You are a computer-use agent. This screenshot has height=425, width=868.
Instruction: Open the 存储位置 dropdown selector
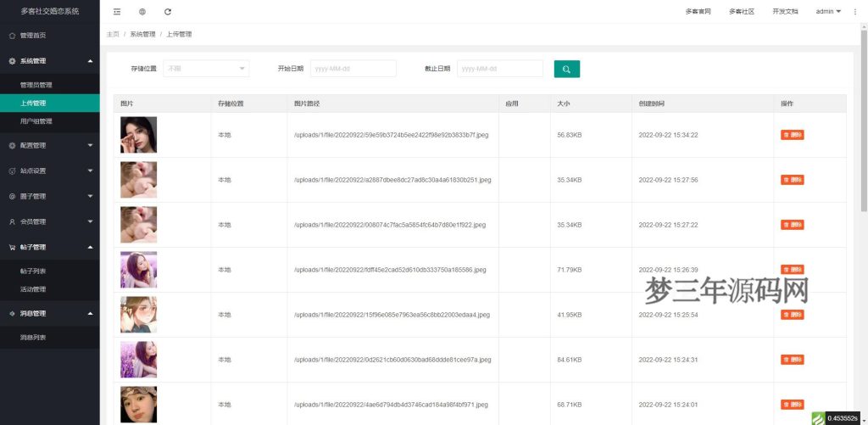[206, 69]
